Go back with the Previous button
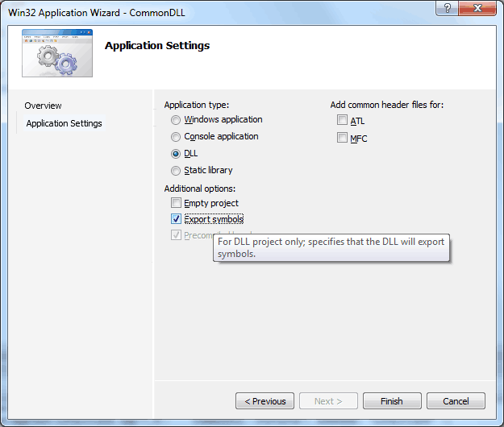Screen dimensions: 504x427 pos(264,401)
